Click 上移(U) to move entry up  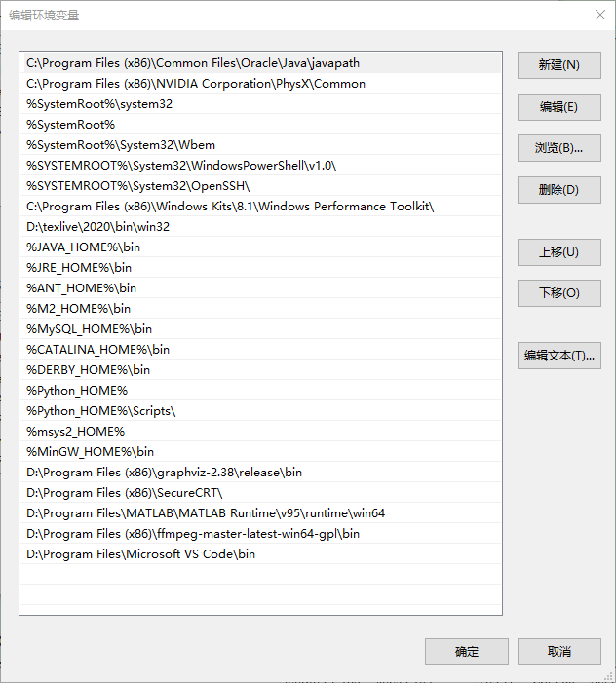coord(558,252)
